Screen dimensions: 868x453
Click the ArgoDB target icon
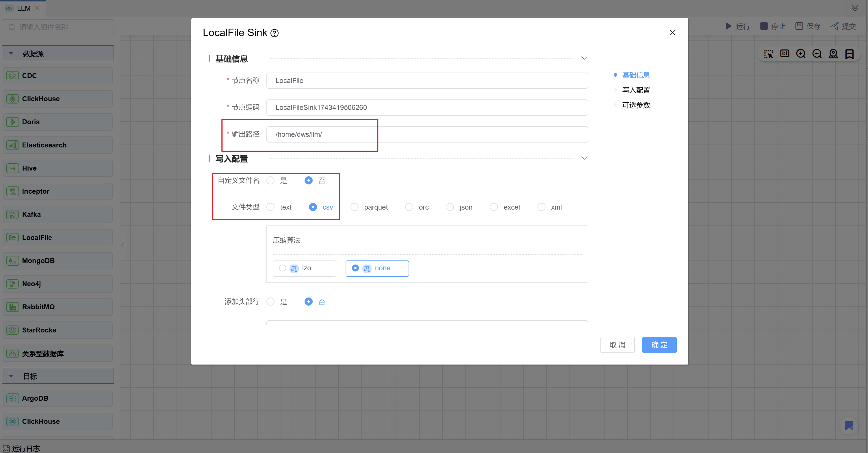(12, 398)
